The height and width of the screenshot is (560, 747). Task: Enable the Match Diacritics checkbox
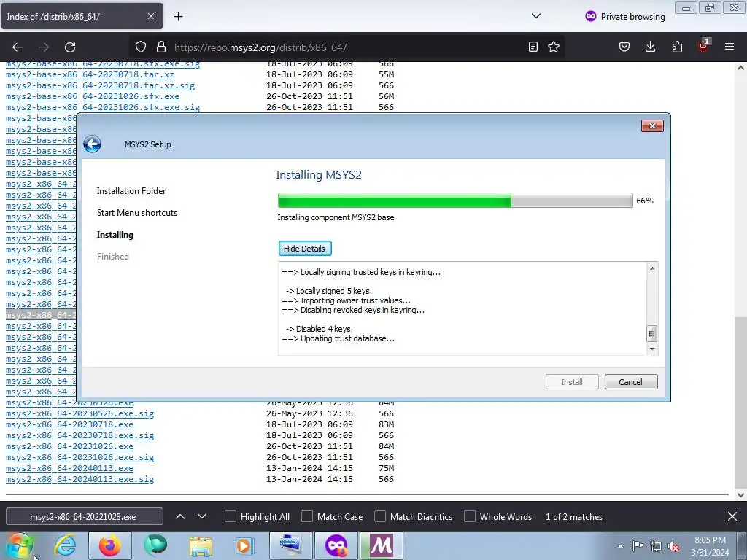[x=380, y=517]
